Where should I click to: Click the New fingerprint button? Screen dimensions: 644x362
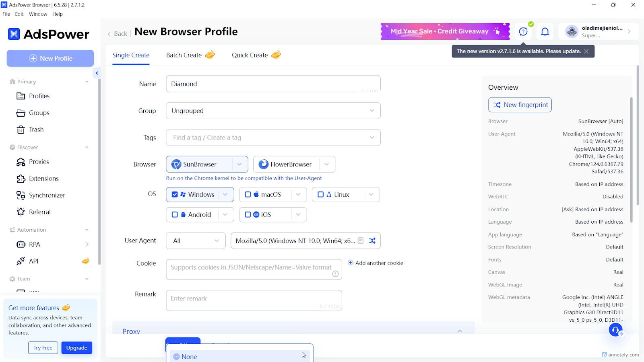point(520,105)
